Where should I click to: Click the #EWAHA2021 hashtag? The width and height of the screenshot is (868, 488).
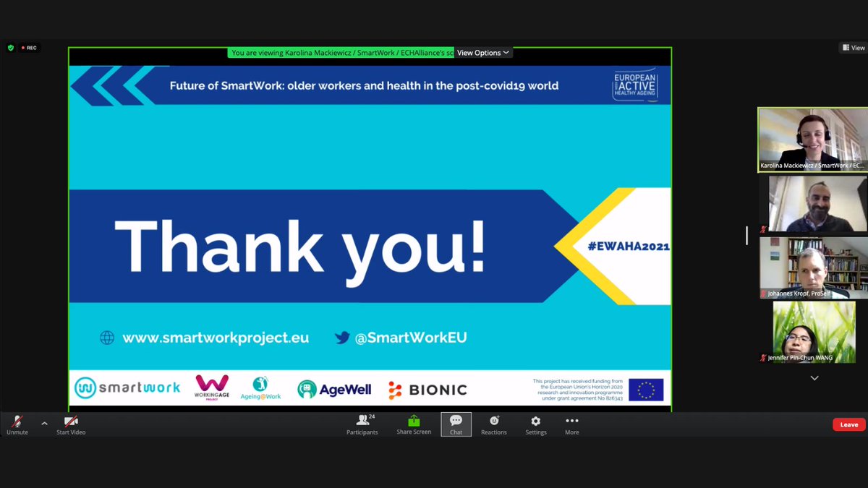[629, 246]
